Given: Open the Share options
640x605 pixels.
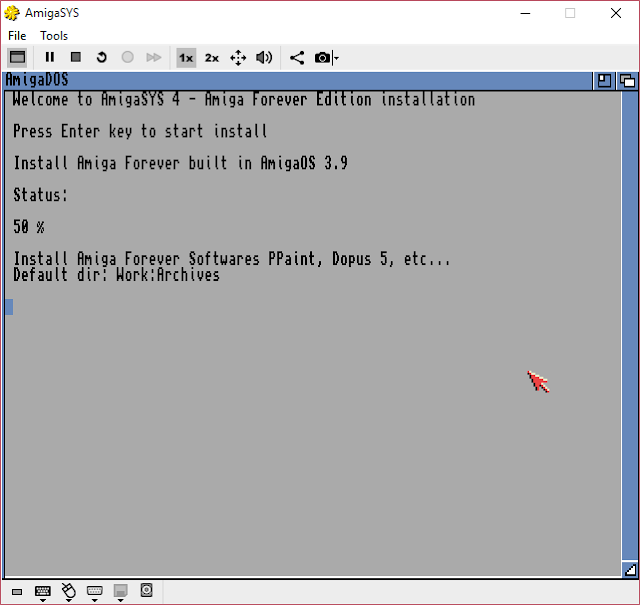Looking at the screenshot, I should tap(297, 58).
